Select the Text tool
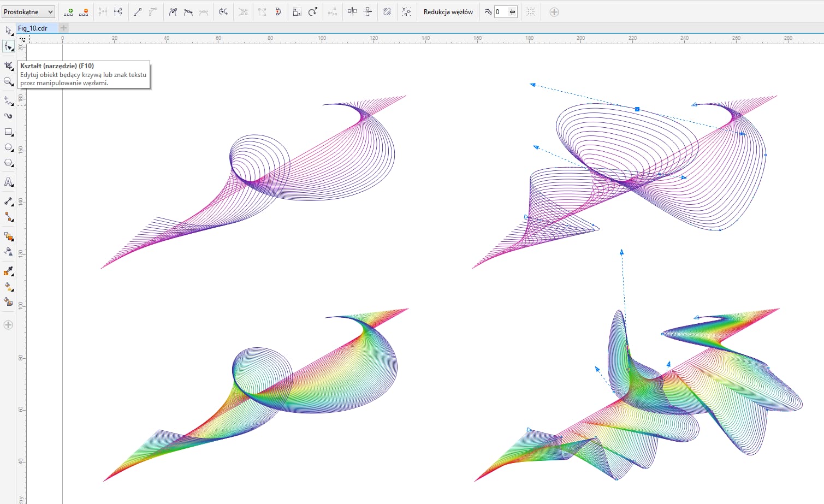Viewport: 824px width, 504px height. (8, 182)
